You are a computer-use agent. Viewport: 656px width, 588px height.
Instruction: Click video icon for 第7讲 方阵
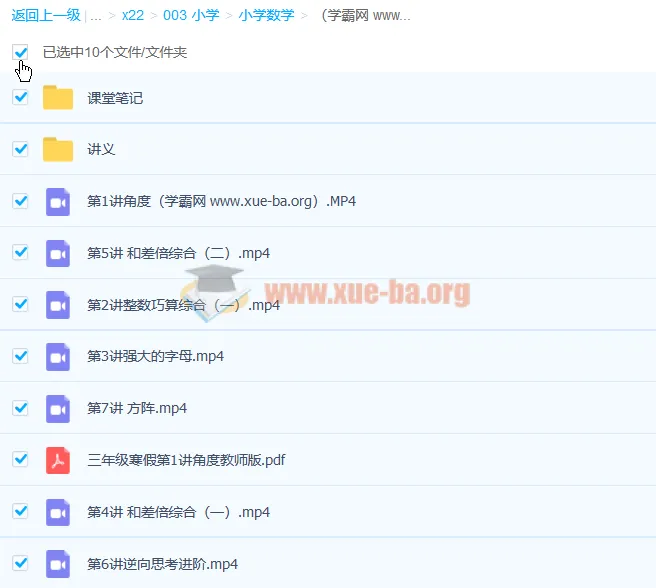click(58, 408)
